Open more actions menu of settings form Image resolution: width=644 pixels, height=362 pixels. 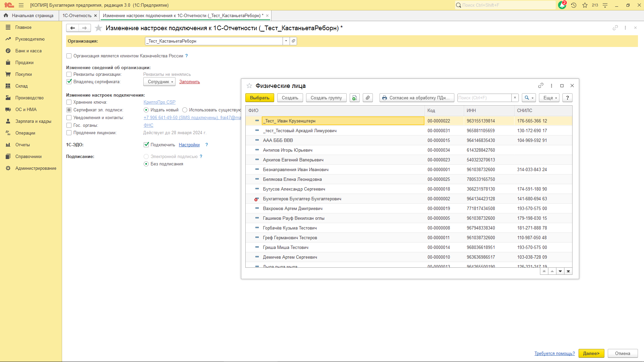[625, 28]
